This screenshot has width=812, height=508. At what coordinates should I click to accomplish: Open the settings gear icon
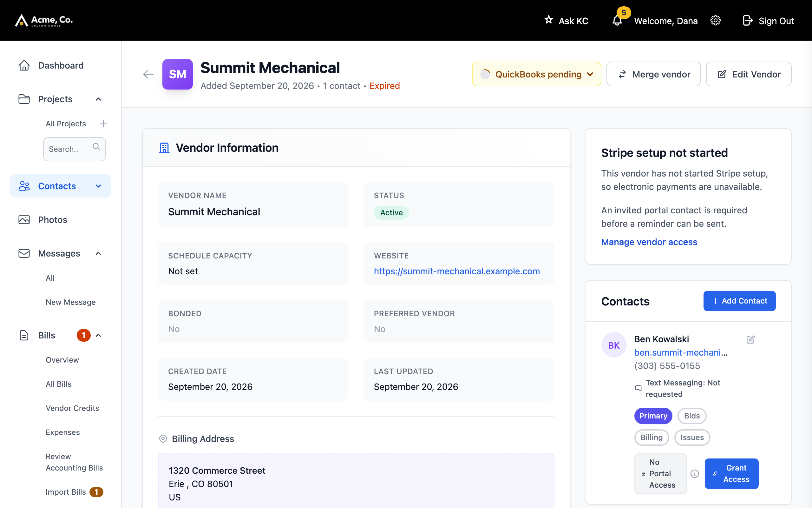[715, 21]
